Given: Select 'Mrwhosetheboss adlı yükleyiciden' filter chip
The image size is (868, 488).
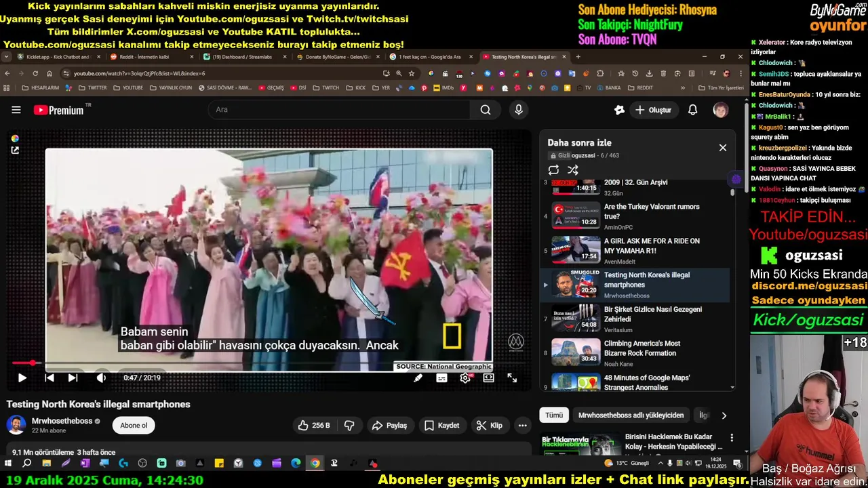Looking at the screenshot, I should pyautogui.click(x=631, y=415).
